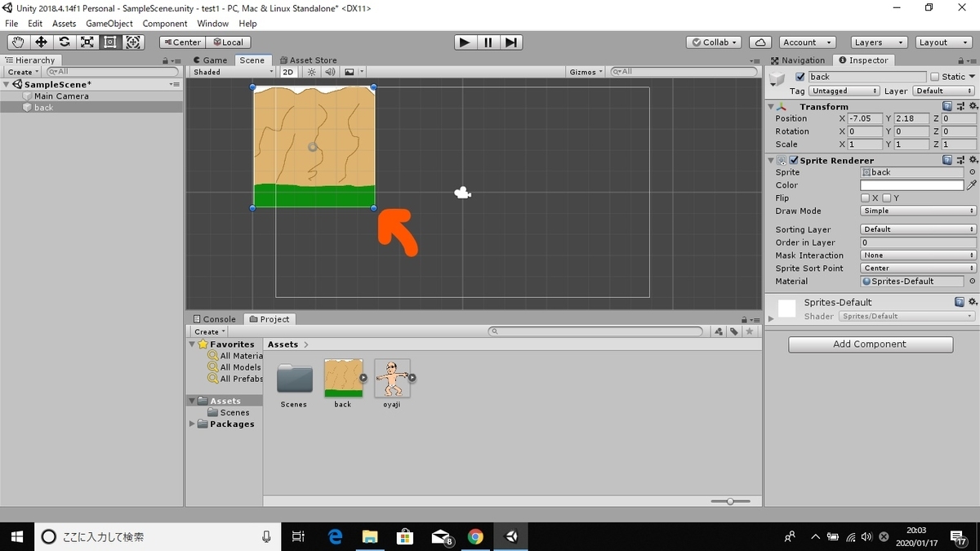Open the Component menu
Image resolution: width=980 pixels, height=551 pixels.
tap(165, 24)
